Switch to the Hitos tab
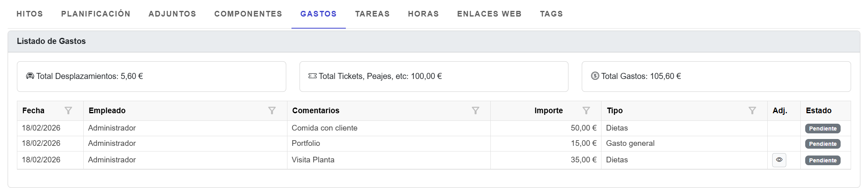 tap(30, 14)
